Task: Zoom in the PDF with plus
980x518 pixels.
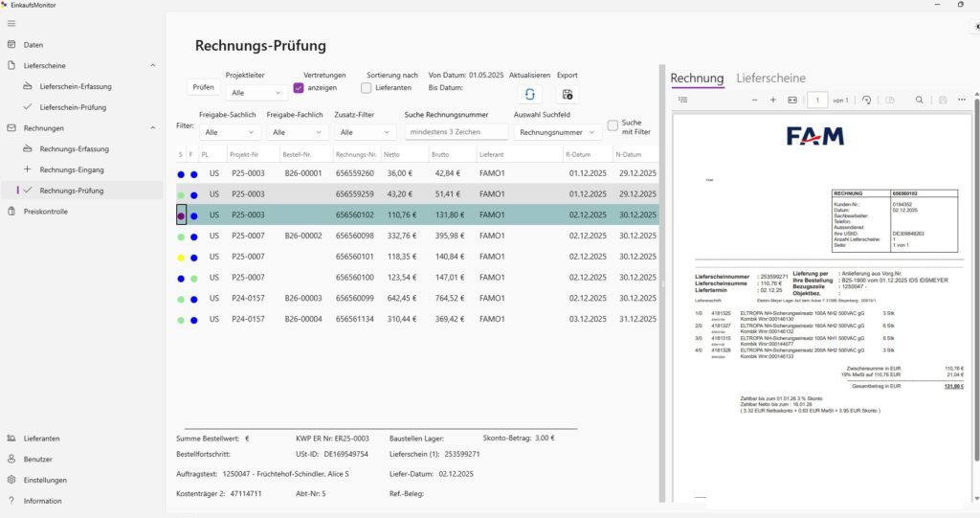Action: click(x=773, y=101)
